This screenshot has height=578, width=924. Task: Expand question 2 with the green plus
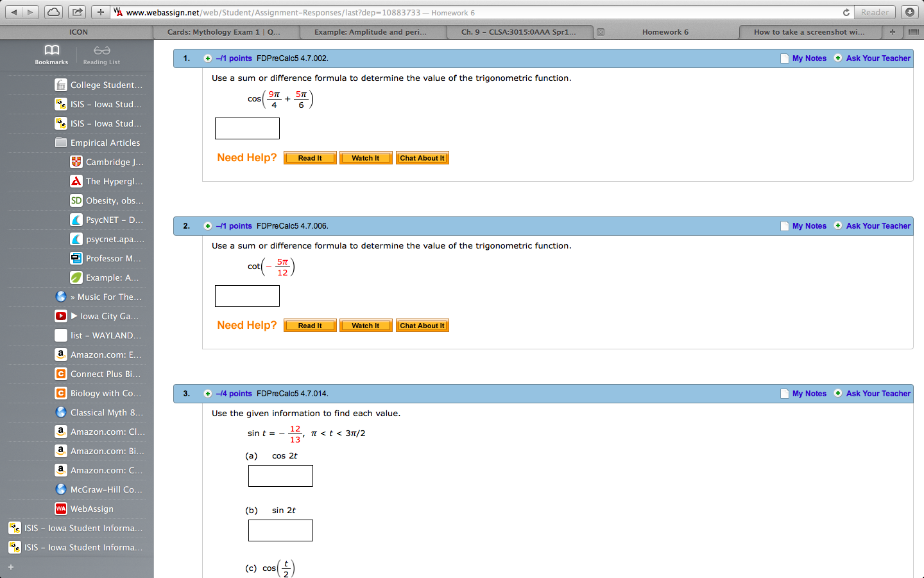(207, 225)
